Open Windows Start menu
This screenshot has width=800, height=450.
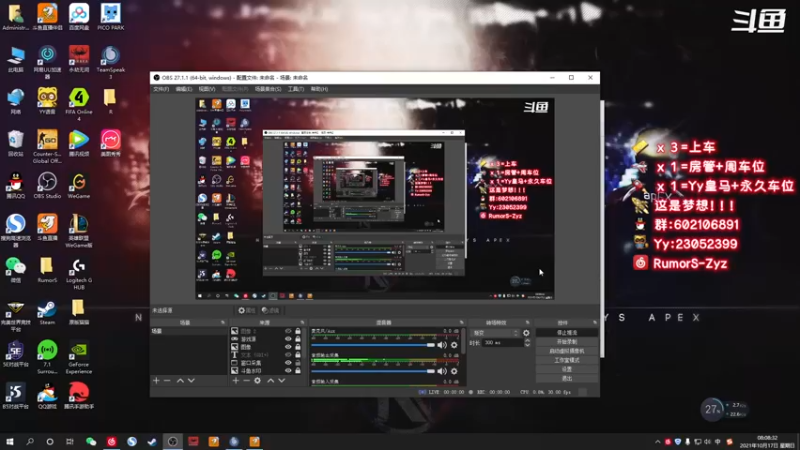(x=9, y=441)
